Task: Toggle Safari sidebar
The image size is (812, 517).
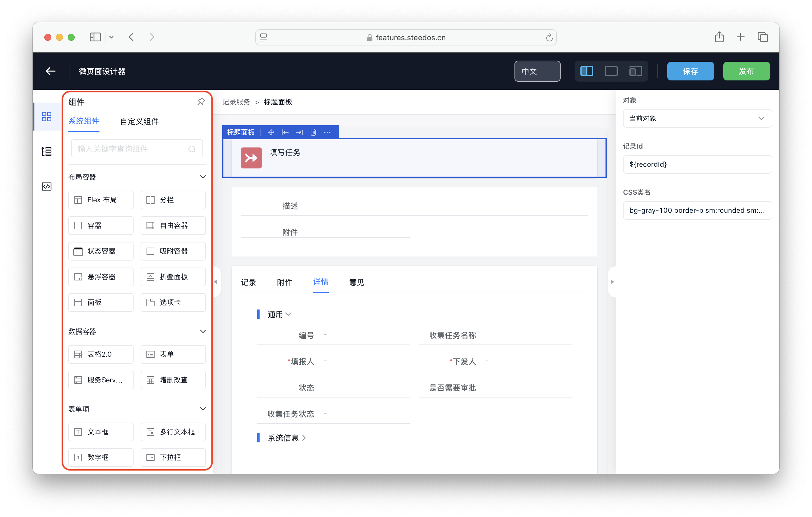Action: [x=95, y=37]
